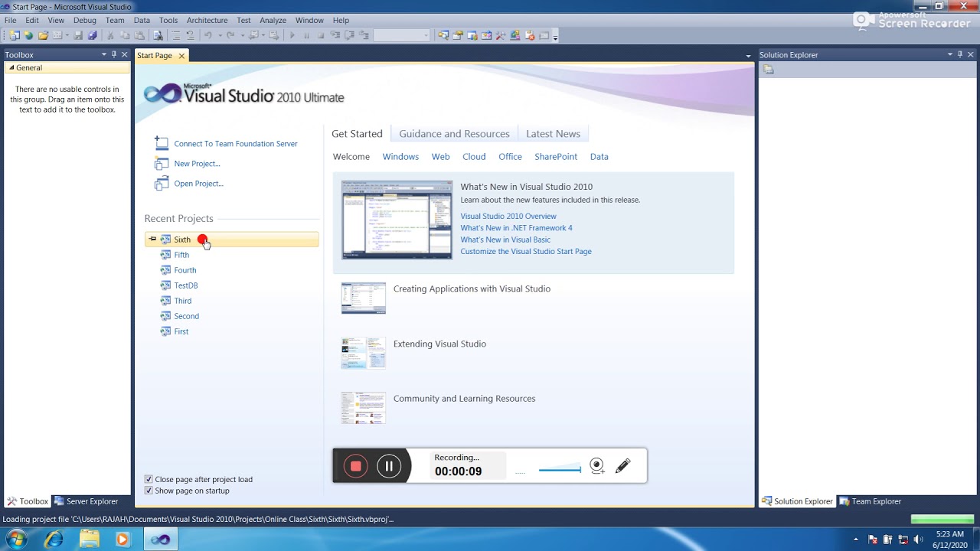Click the Start Debugging play icon

click(x=292, y=35)
